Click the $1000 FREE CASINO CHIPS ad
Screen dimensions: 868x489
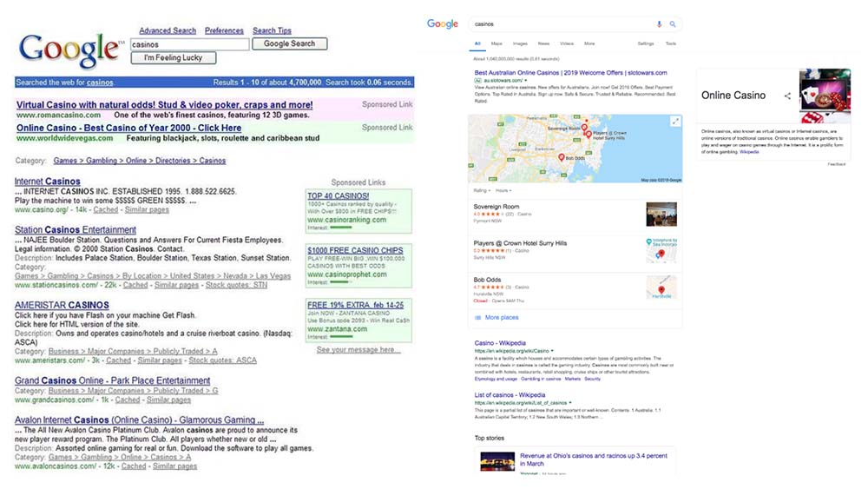pos(355,250)
